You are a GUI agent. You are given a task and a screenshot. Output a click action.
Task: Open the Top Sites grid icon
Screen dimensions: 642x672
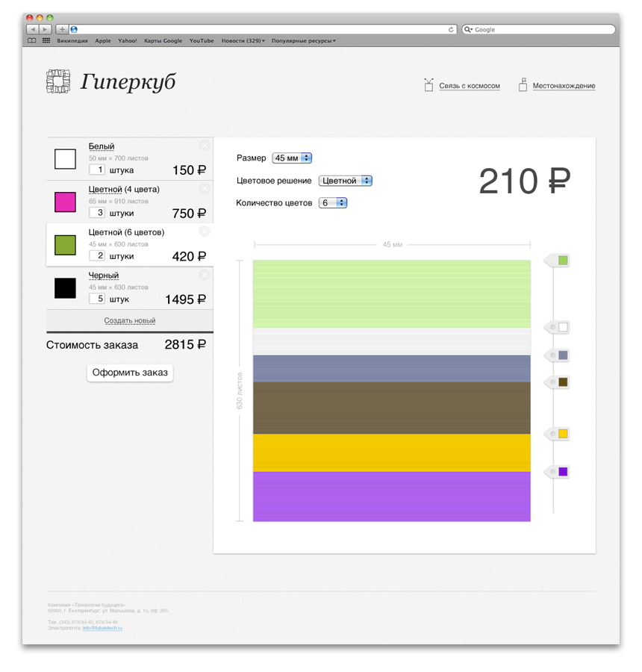(46, 41)
